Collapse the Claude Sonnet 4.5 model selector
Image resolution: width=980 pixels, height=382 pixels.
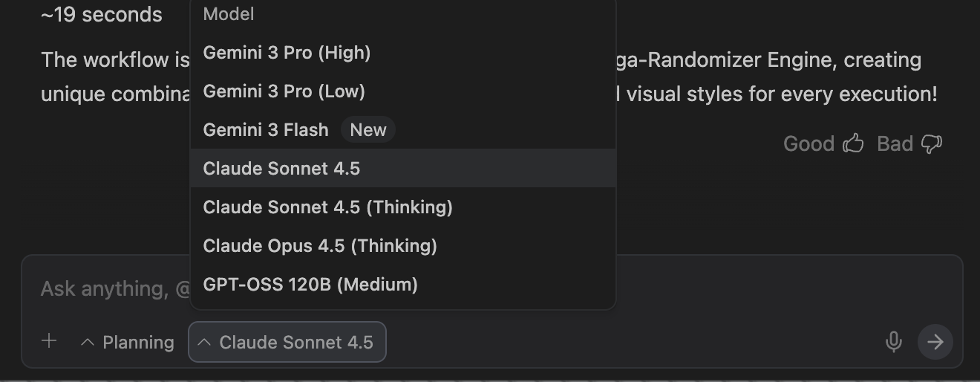pos(287,343)
